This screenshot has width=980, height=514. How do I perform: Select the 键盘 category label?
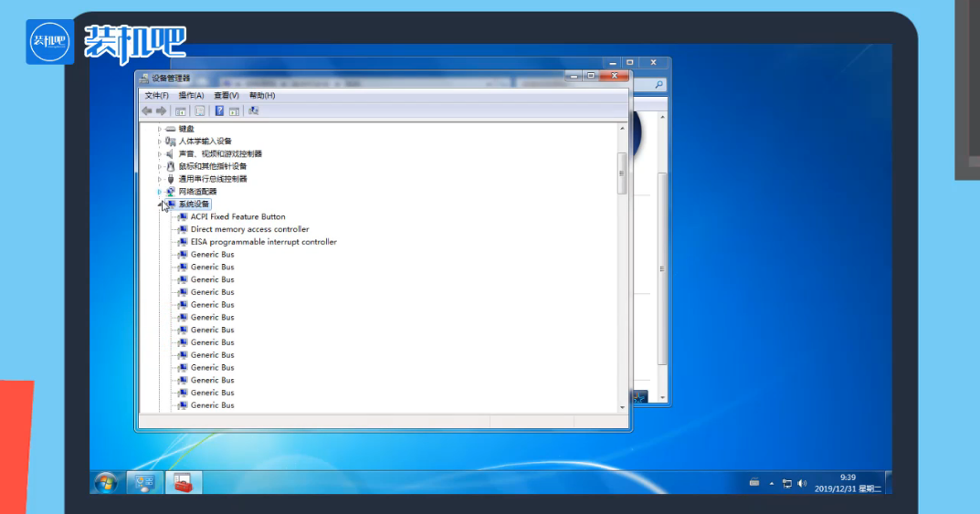(186, 129)
